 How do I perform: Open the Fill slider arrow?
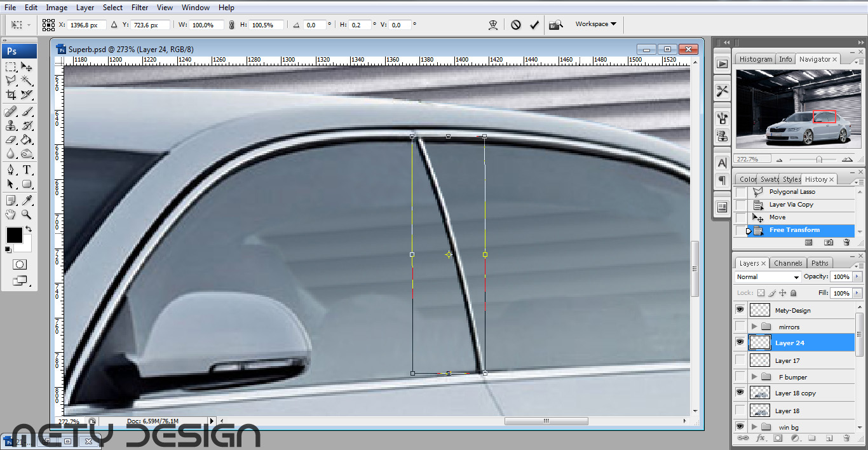click(x=857, y=293)
